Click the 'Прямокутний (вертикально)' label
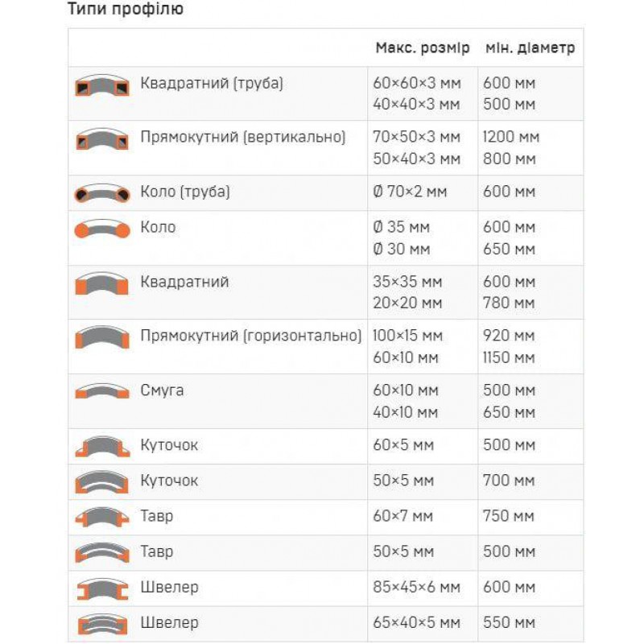644x644 pixels. [x=242, y=137]
